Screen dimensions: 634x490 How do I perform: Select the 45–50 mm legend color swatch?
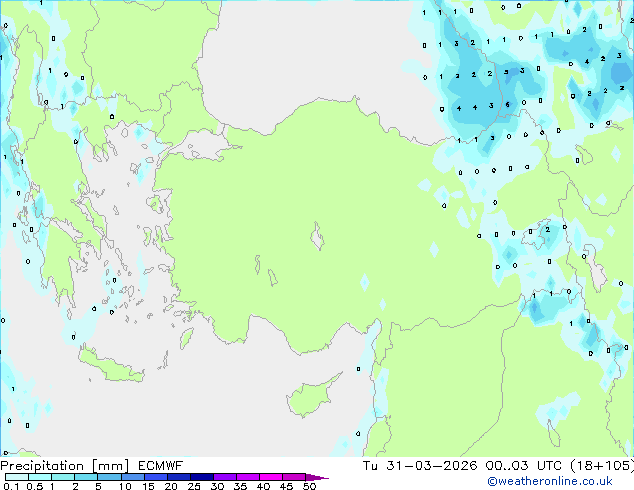[x=294, y=477]
